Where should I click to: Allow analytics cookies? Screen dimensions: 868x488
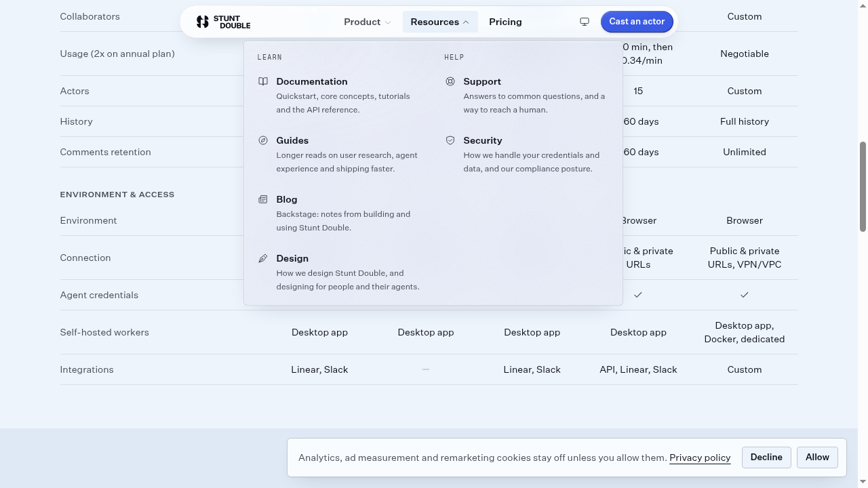[x=817, y=457]
